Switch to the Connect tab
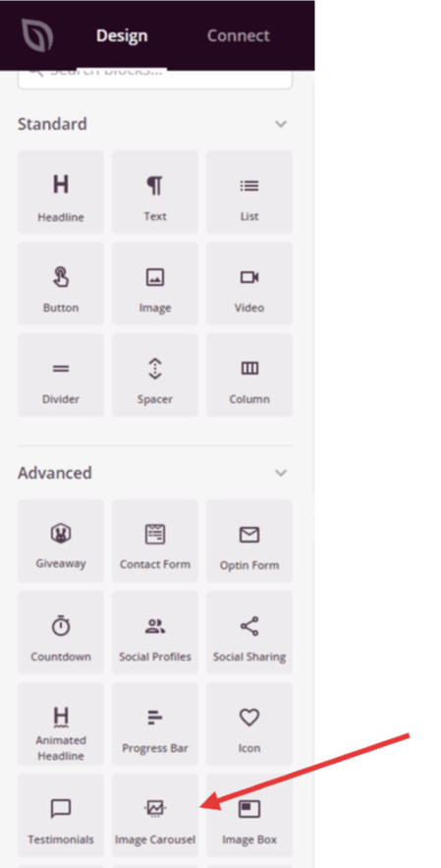The width and height of the screenshot is (441, 868). [239, 35]
